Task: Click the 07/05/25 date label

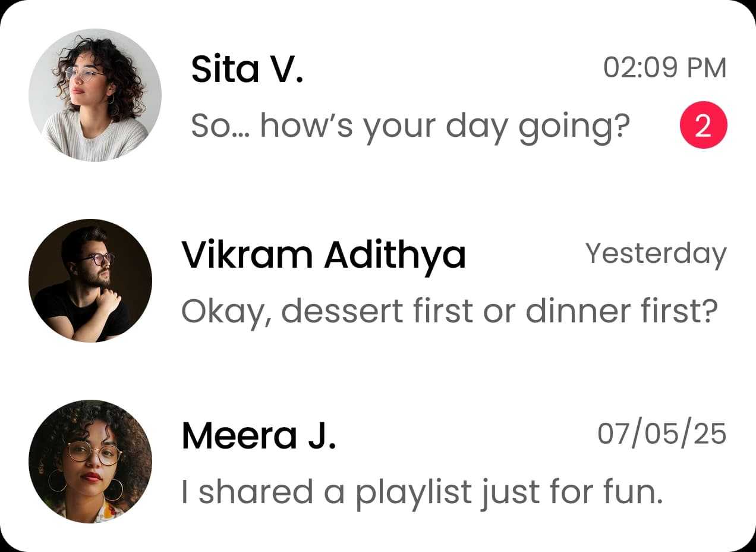Action: (x=661, y=434)
